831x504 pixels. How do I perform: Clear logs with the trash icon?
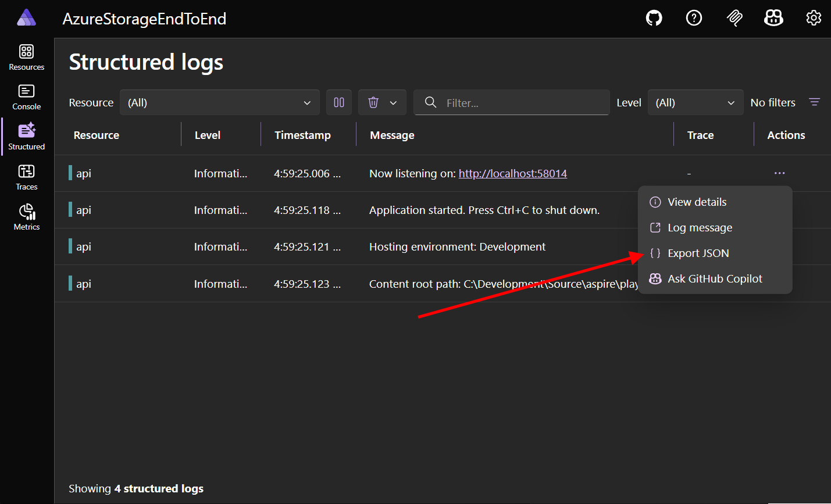[x=373, y=102]
